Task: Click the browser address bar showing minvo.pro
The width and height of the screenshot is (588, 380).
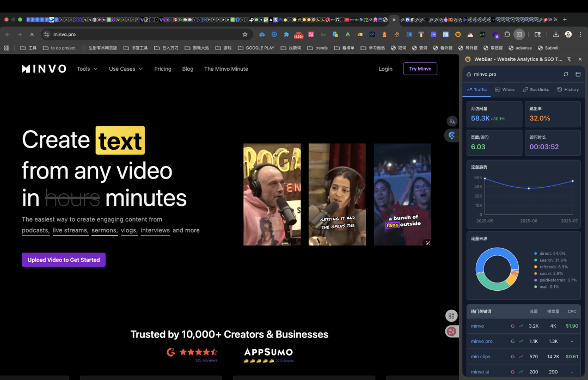Action: [x=146, y=34]
